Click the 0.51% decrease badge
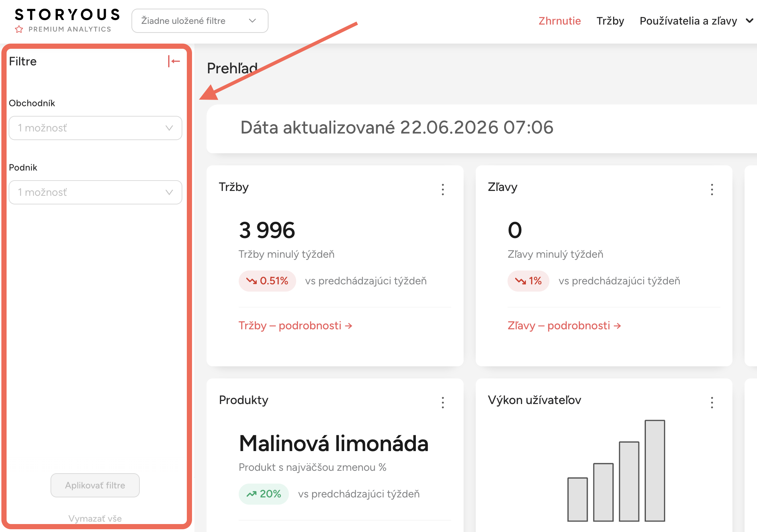This screenshot has height=532, width=757. click(x=267, y=281)
